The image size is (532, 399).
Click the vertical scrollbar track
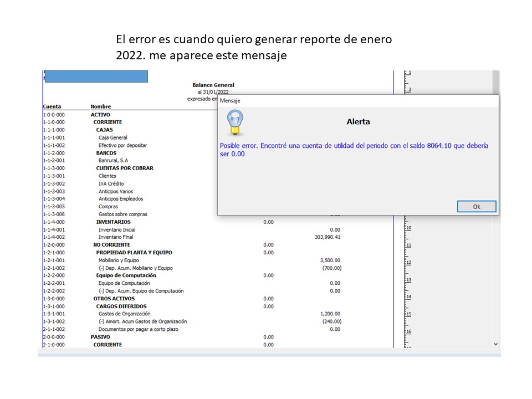coord(495,222)
